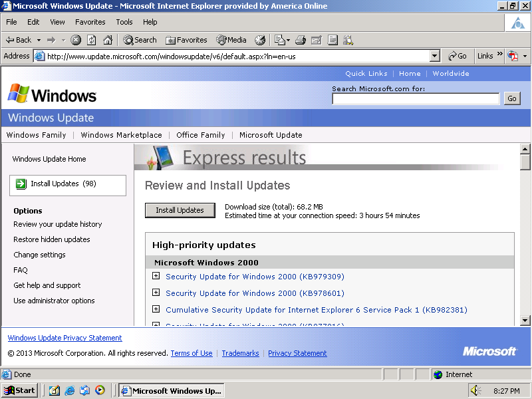Open the Favorites toolbar button
This screenshot has height=399, width=532.
(x=186, y=40)
